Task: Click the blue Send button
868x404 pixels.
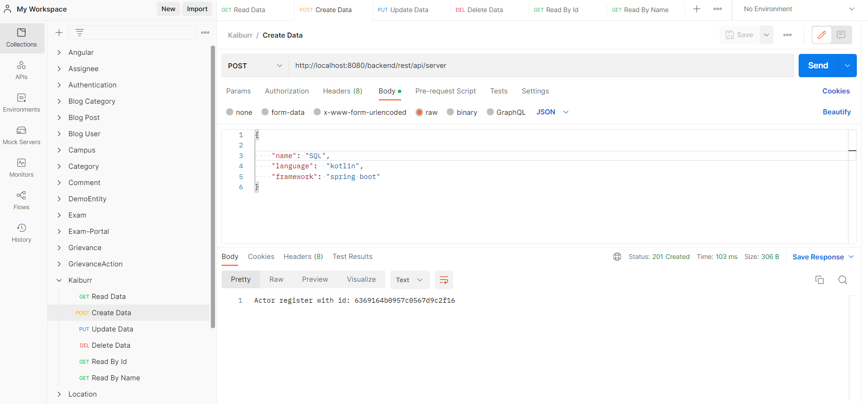Action: 818,66
